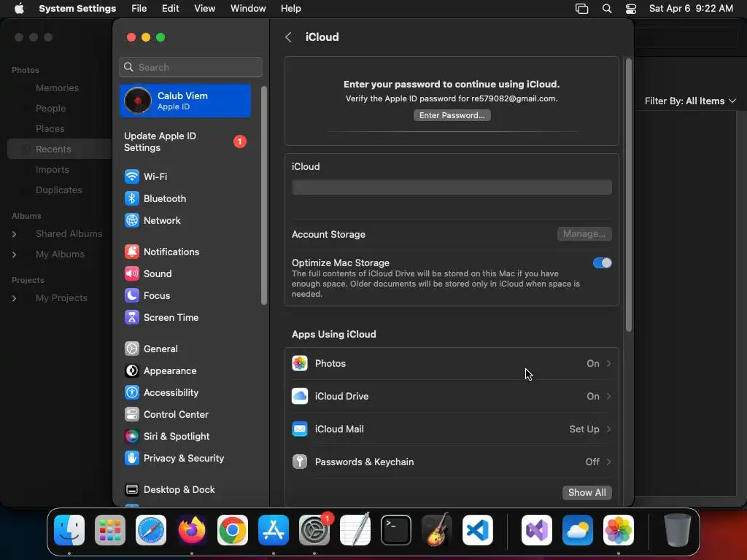Click the iCloud storage usage bar

(x=452, y=187)
